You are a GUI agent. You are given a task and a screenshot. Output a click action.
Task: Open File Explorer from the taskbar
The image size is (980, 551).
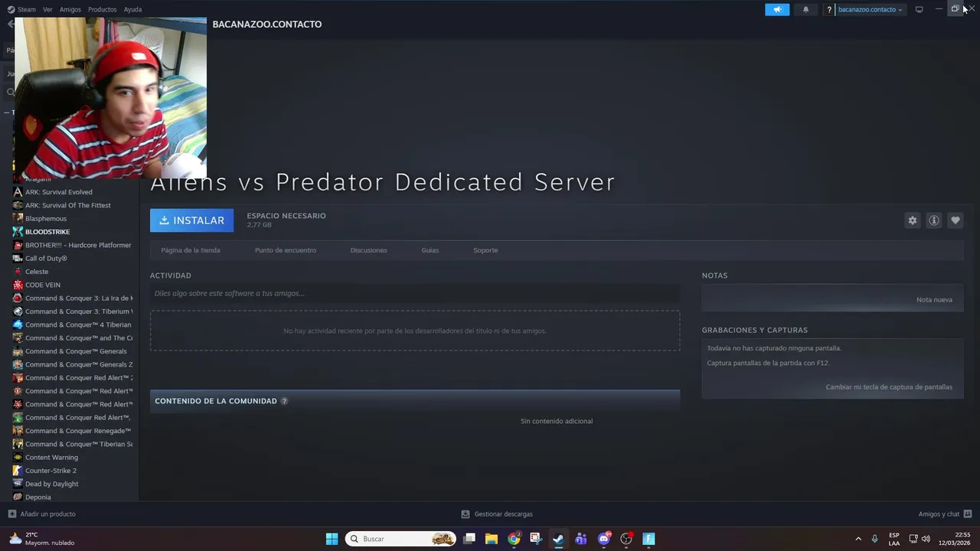pos(492,539)
